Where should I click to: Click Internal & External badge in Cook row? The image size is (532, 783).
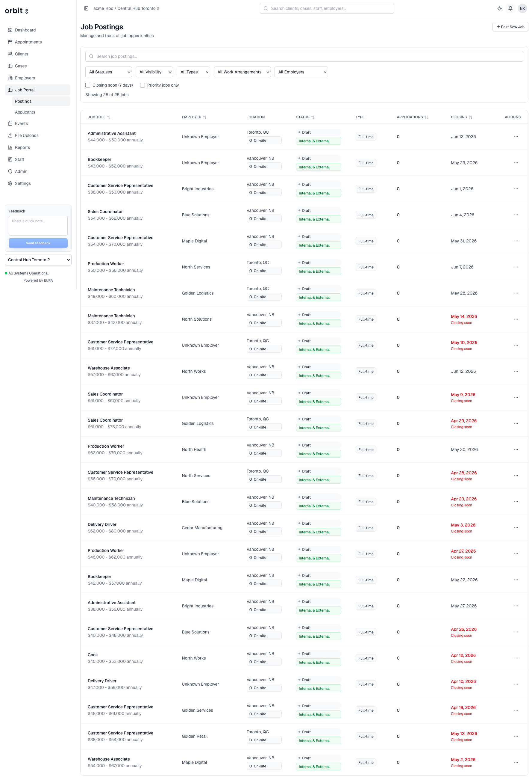point(318,662)
